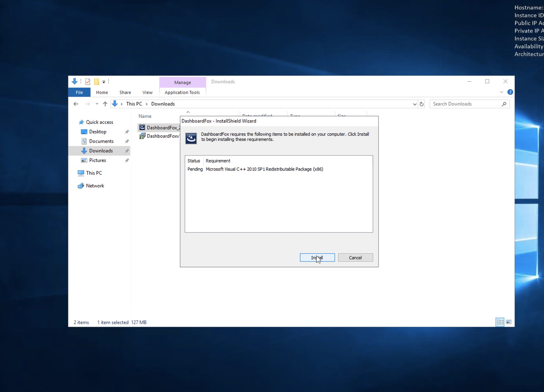Switch to Large icons view in status bar
Image resolution: width=544 pixels, height=392 pixels.
(508, 322)
